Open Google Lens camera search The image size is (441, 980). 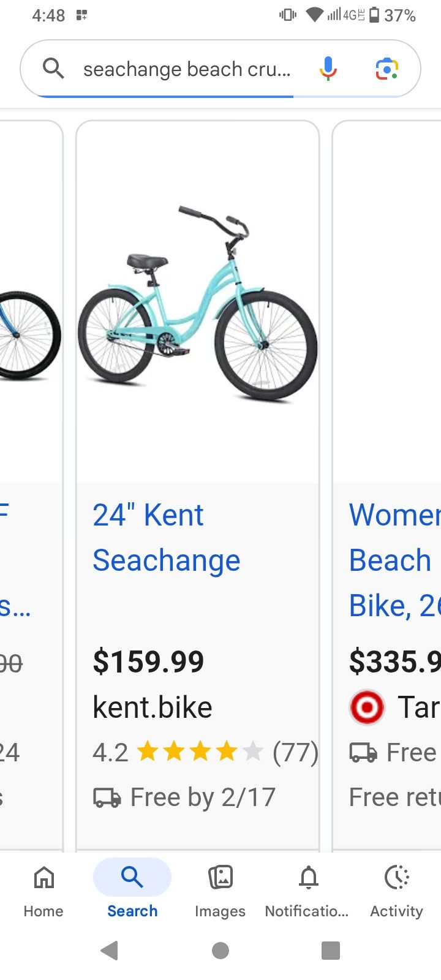coord(386,69)
